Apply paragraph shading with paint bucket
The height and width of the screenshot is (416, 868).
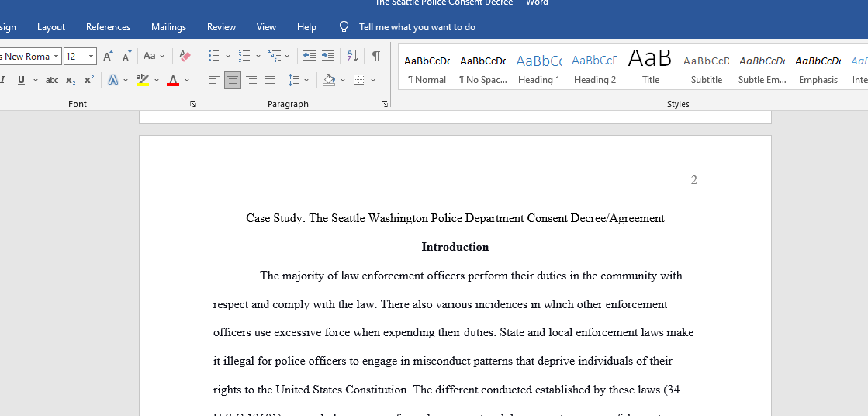click(x=330, y=80)
